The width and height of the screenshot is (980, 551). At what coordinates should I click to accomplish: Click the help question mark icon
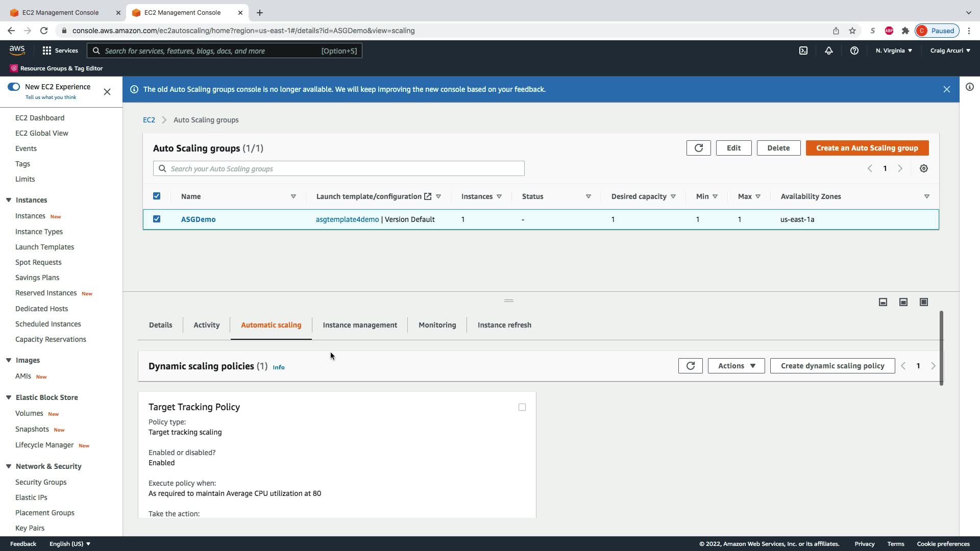pos(854,51)
